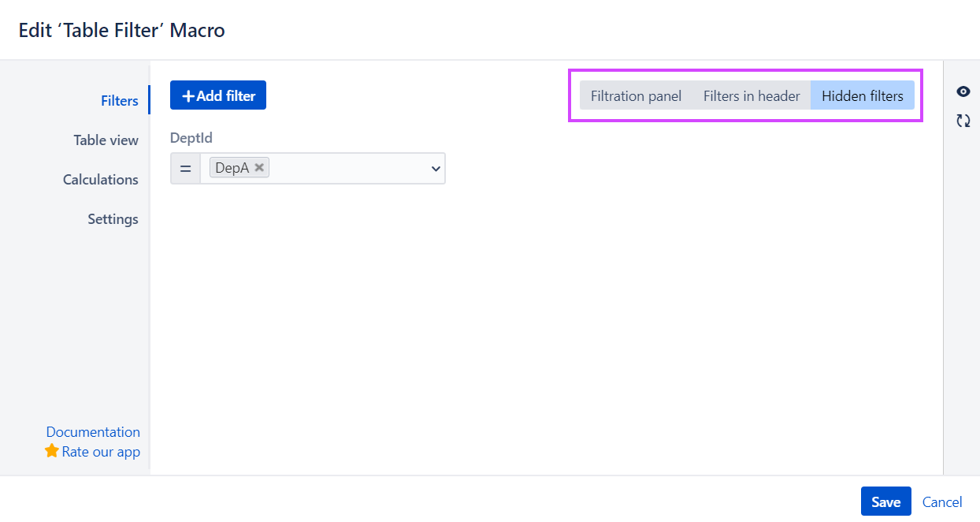Remove the DepA value using its × icon
This screenshot has height=522, width=980.
[259, 167]
